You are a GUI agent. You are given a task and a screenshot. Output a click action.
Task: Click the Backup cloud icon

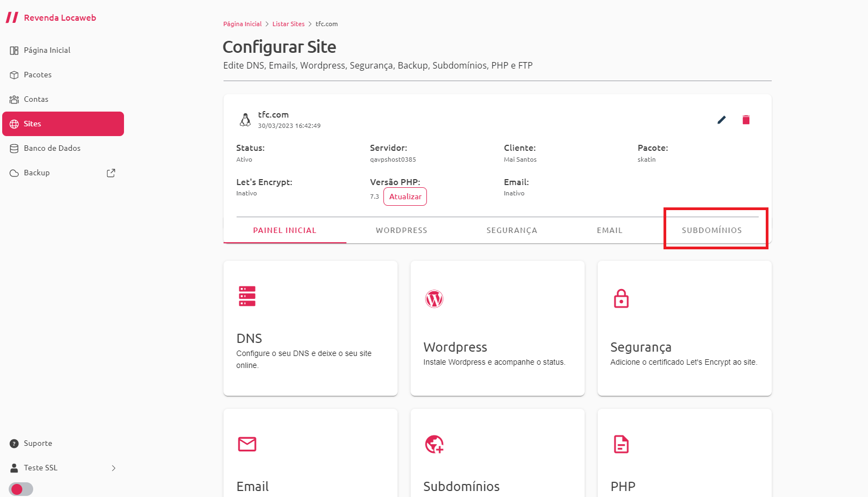click(x=14, y=173)
